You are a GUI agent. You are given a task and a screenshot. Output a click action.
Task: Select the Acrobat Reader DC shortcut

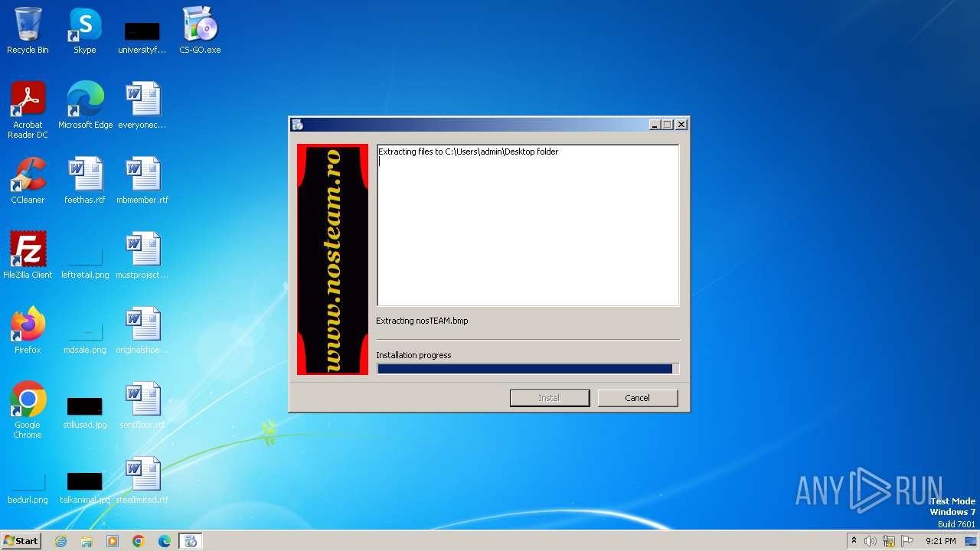click(28, 110)
